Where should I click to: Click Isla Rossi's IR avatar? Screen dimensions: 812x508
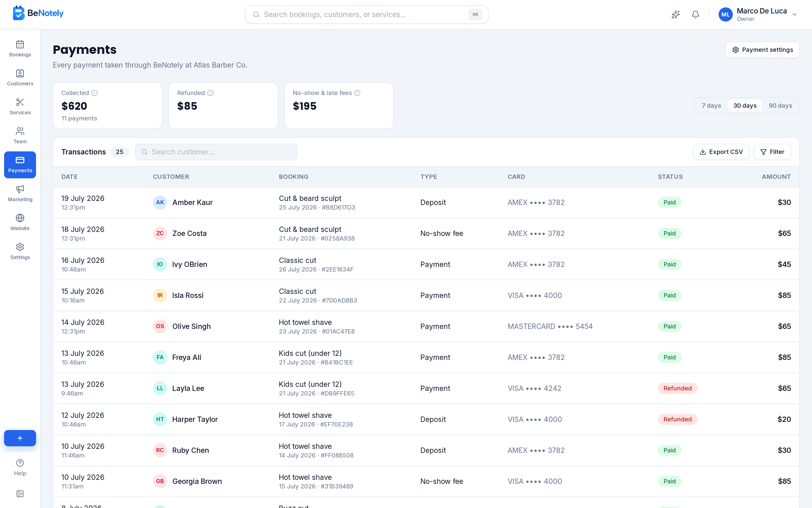click(x=160, y=295)
